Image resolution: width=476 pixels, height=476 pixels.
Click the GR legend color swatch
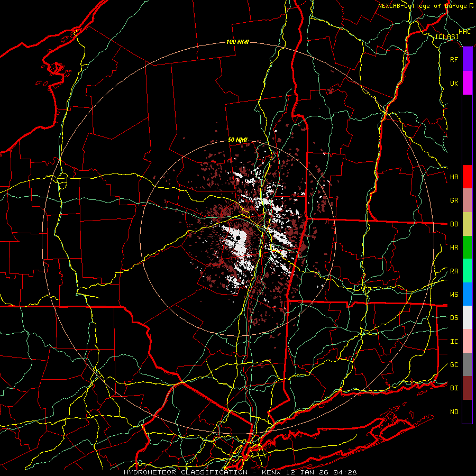(467, 200)
